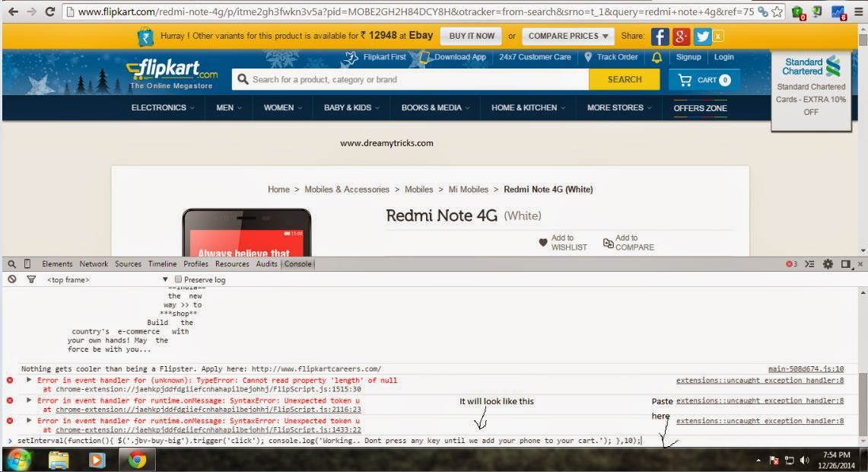868x472 pixels.
Task: Toggle the device mode phone icon
Action: (x=27, y=264)
